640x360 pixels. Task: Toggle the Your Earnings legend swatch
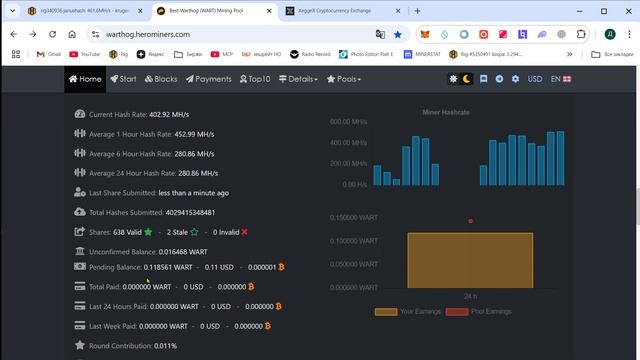386,312
